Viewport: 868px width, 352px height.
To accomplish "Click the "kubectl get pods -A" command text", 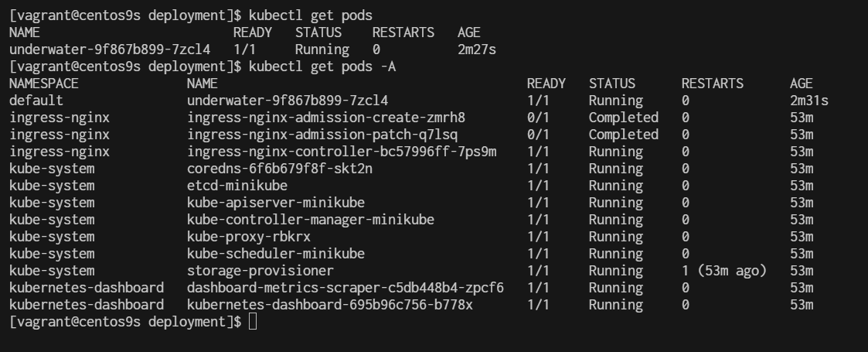I will pos(322,67).
